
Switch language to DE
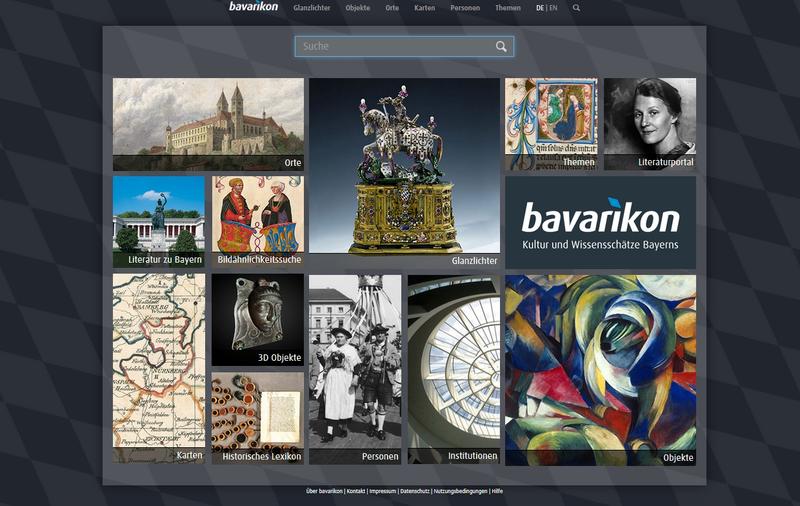pos(540,8)
